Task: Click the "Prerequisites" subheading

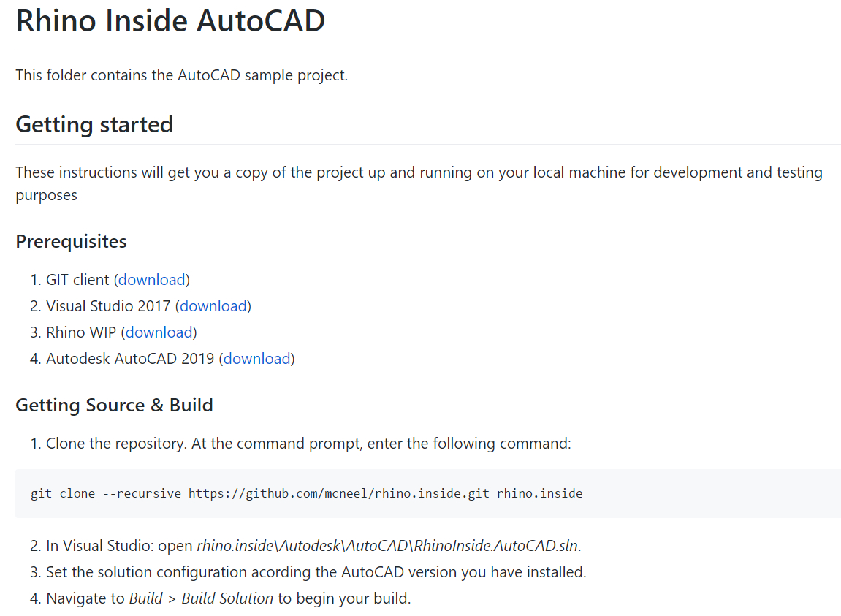Action: click(71, 241)
